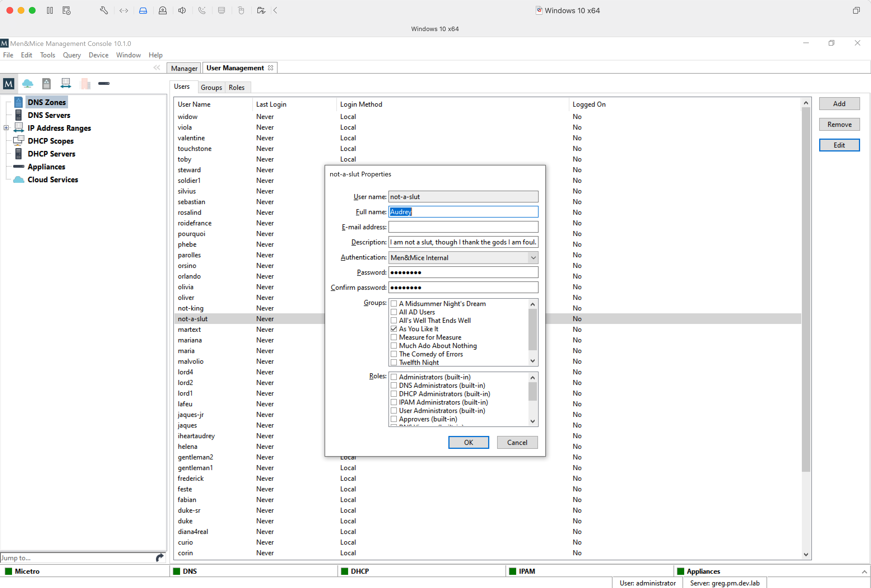Collapse sidebar with double chevron icon

[x=157, y=67]
